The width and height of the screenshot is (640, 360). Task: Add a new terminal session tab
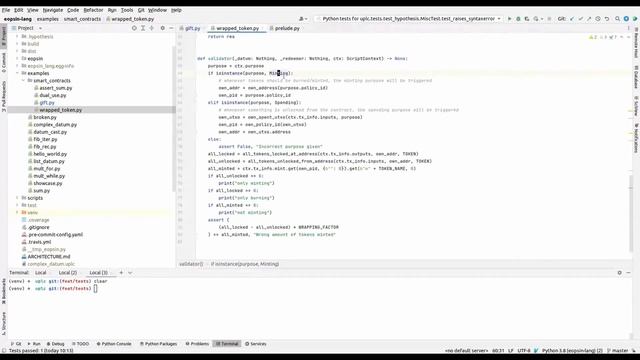click(x=121, y=273)
